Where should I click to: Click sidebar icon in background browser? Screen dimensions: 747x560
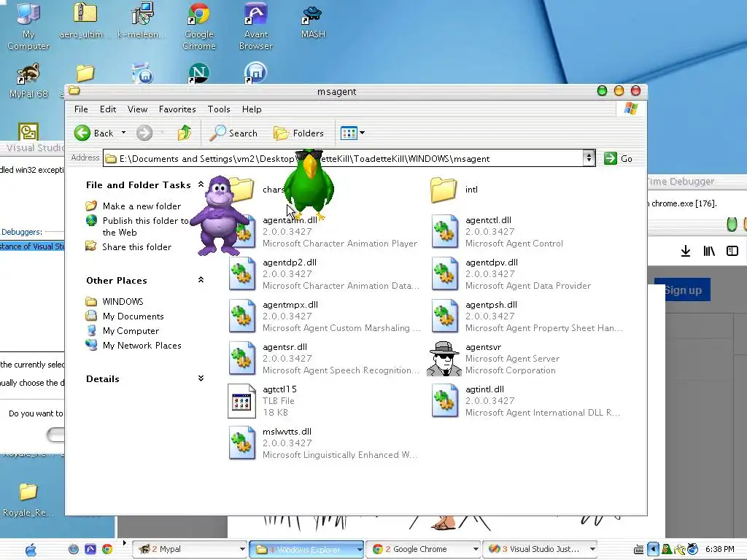pyautogui.click(x=732, y=251)
